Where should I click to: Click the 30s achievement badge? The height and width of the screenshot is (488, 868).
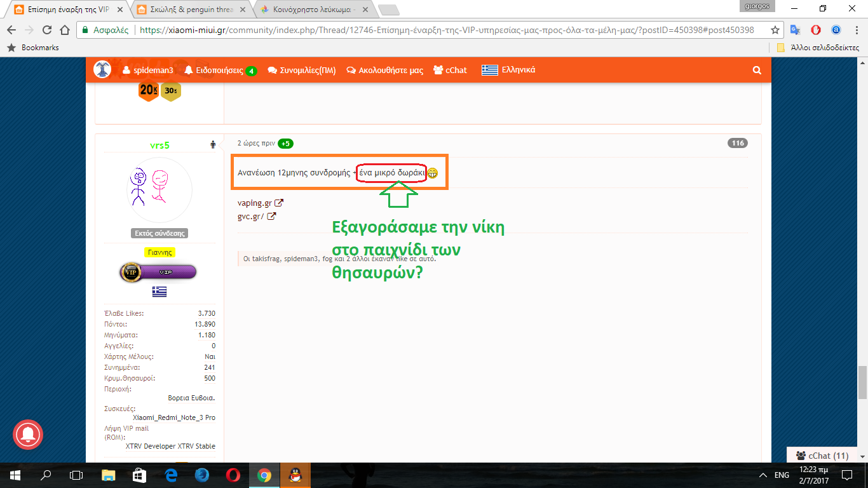pyautogui.click(x=170, y=91)
